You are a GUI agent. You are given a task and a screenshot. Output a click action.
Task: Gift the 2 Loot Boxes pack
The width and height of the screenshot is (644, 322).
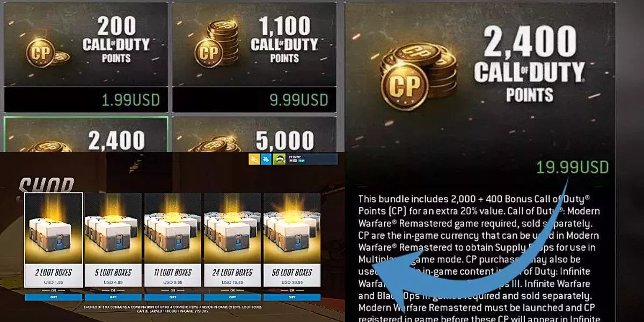[54, 296]
